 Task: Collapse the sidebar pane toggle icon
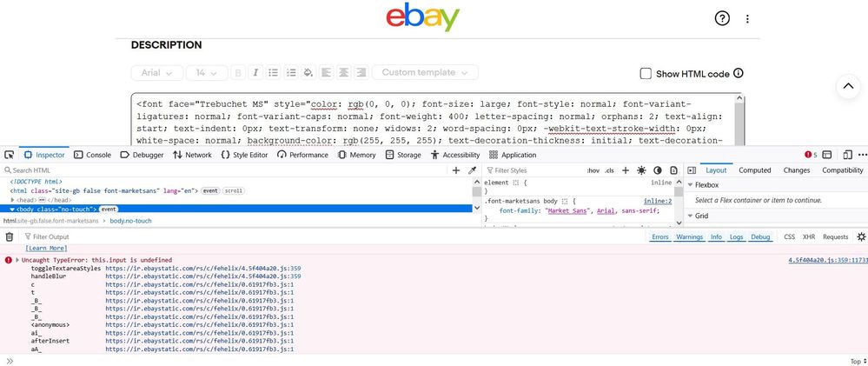[x=692, y=170]
